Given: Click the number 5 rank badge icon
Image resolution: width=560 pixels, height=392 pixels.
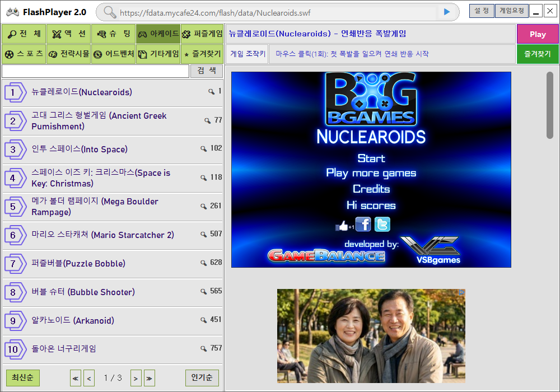Looking at the screenshot, I should click(x=15, y=207).
